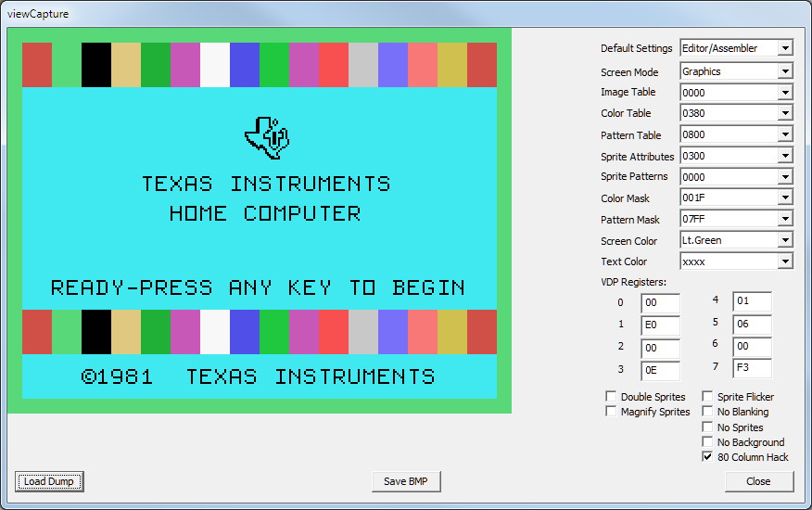The height and width of the screenshot is (510, 812).
Task: Click the Close button
Action: pyautogui.click(x=758, y=481)
